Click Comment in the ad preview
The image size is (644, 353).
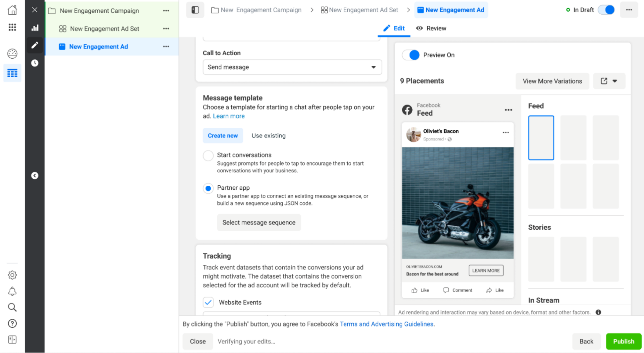point(458,290)
